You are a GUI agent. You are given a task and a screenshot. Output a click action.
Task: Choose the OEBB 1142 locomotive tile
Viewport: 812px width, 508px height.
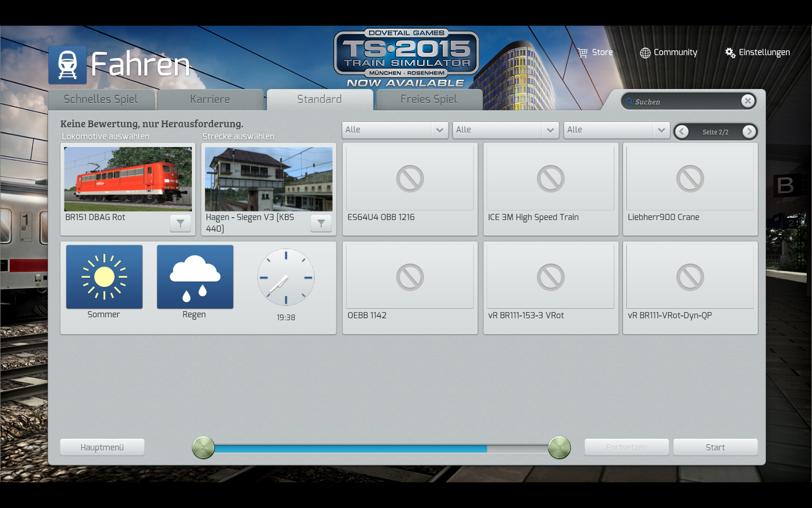pos(410,288)
